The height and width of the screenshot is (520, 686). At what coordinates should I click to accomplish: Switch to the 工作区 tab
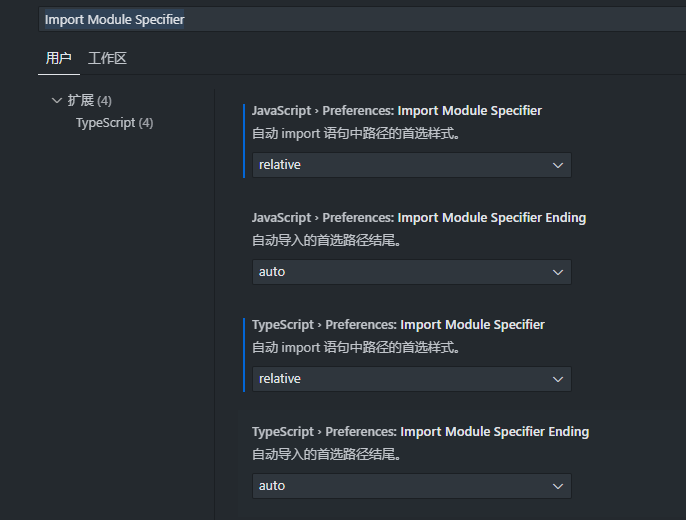point(107,58)
